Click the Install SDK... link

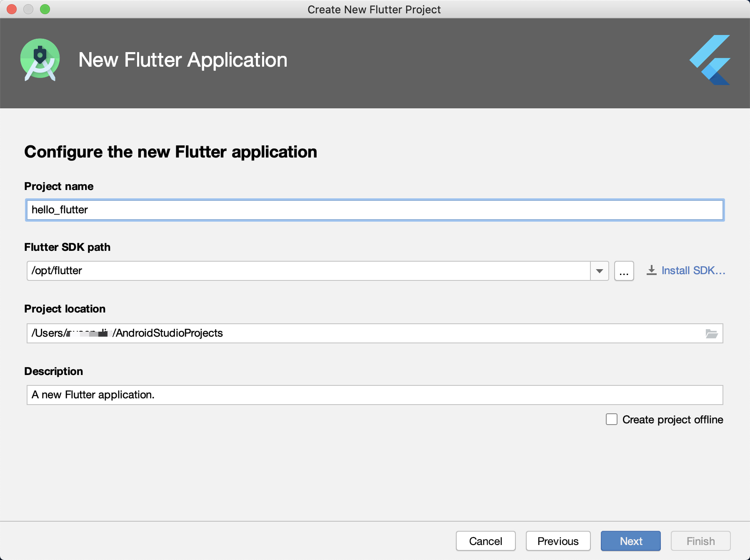point(693,270)
